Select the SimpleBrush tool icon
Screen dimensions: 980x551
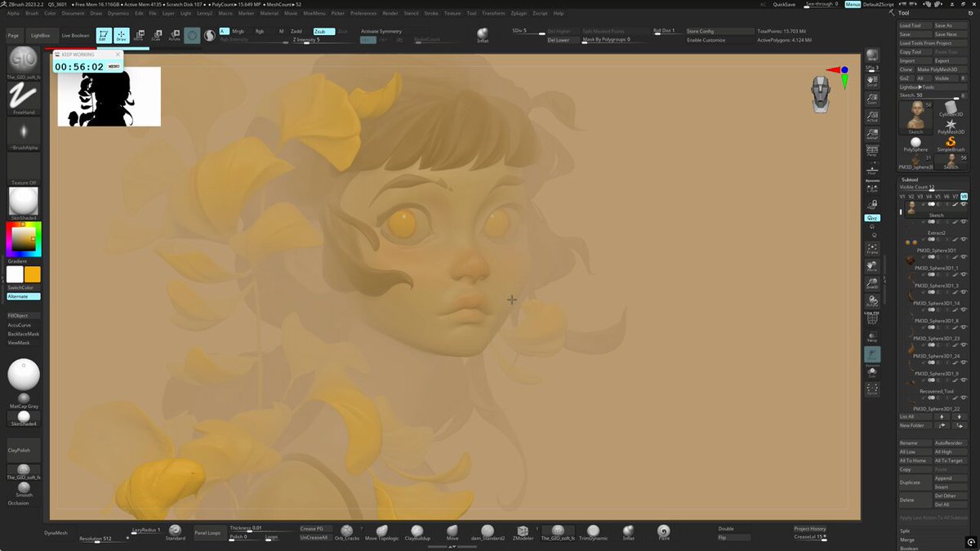pos(951,144)
